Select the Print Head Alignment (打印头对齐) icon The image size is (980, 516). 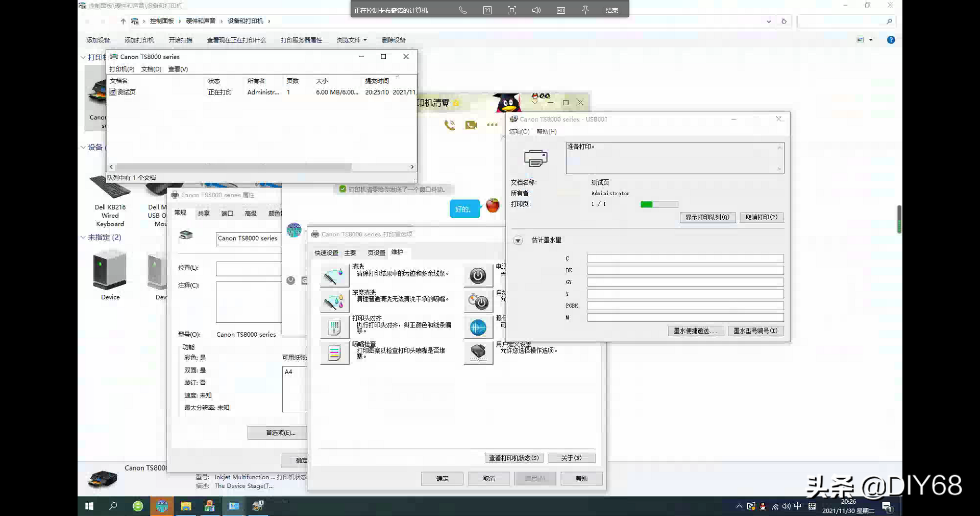click(334, 327)
